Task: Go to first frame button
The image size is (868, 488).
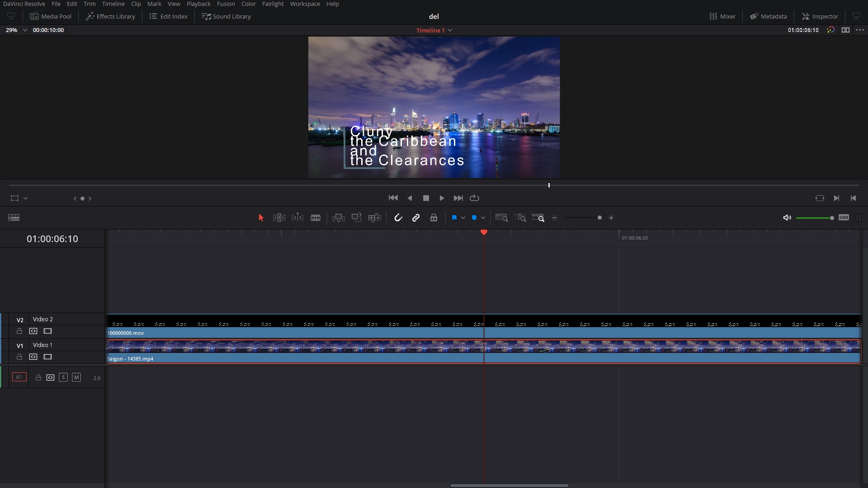Action: coord(393,198)
